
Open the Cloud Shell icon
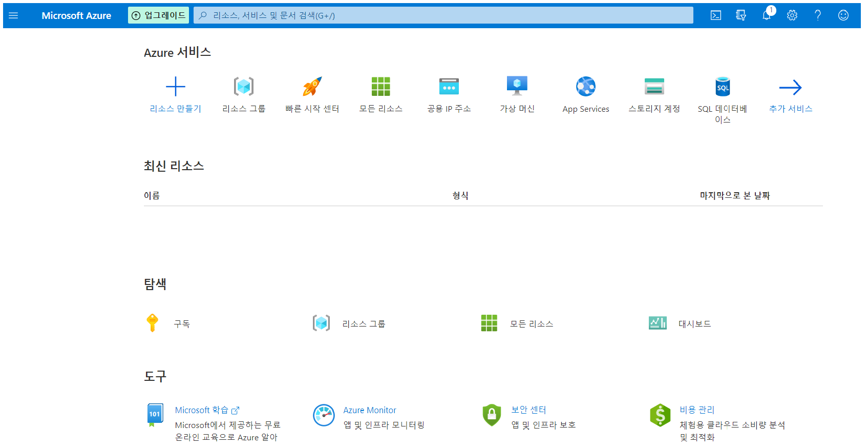click(x=716, y=15)
